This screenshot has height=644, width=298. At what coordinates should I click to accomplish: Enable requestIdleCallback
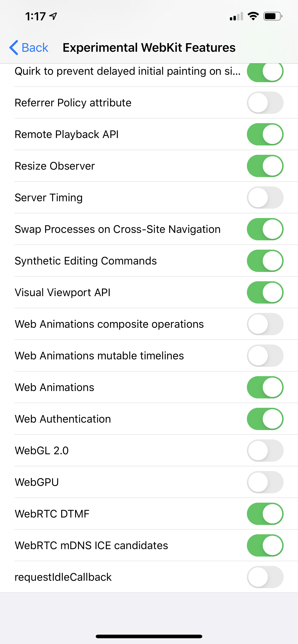[265, 577]
